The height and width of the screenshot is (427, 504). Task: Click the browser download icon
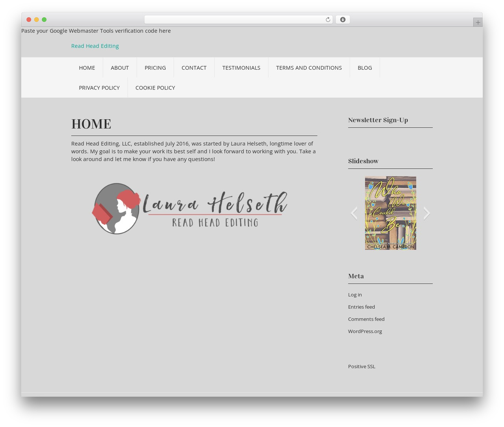tap(343, 20)
